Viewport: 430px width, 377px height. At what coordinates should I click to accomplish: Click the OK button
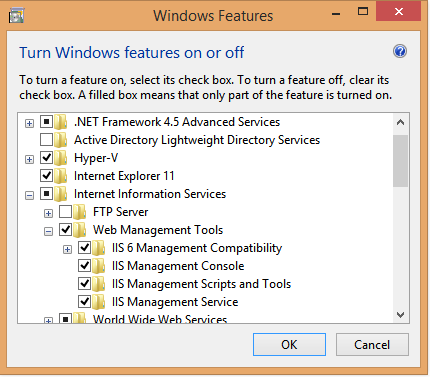coord(289,345)
